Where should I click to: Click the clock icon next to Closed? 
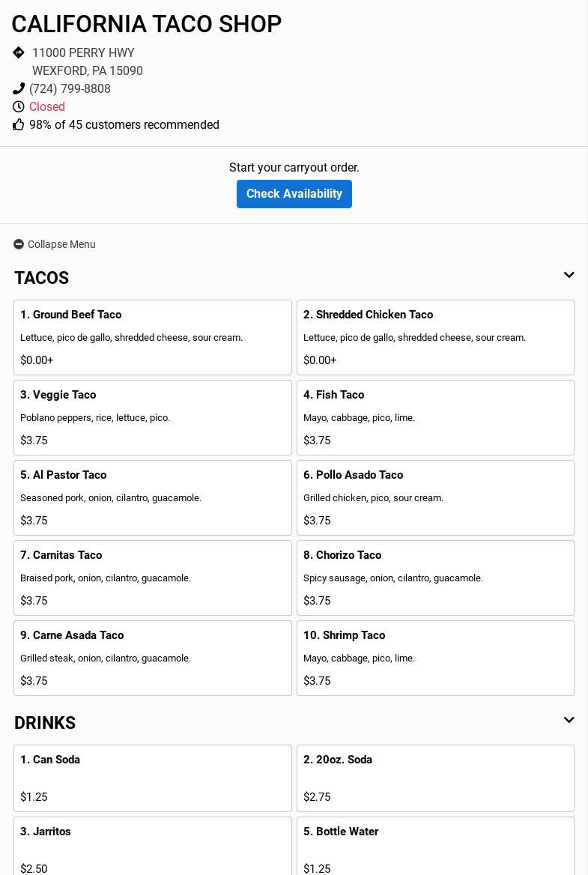pos(19,107)
